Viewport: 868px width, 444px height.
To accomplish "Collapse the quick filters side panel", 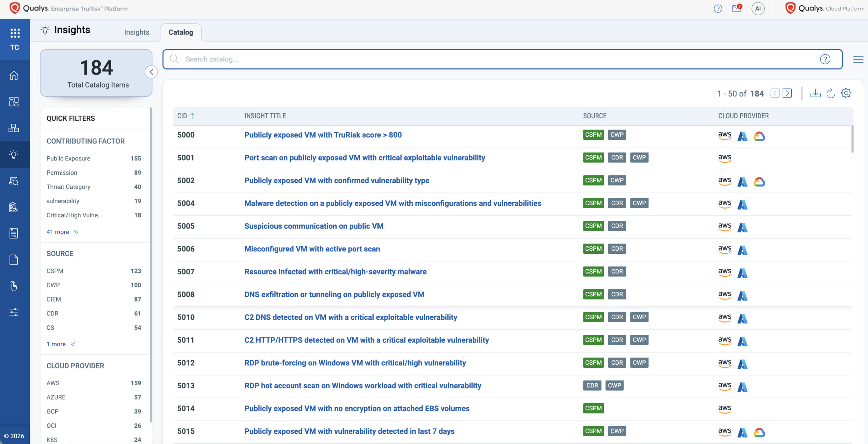I will pos(151,72).
